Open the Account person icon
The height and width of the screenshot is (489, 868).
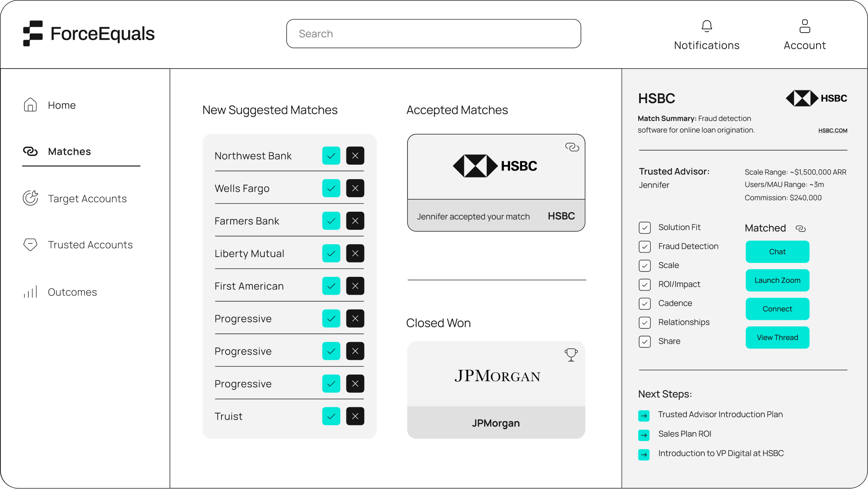click(x=804, y=26)
